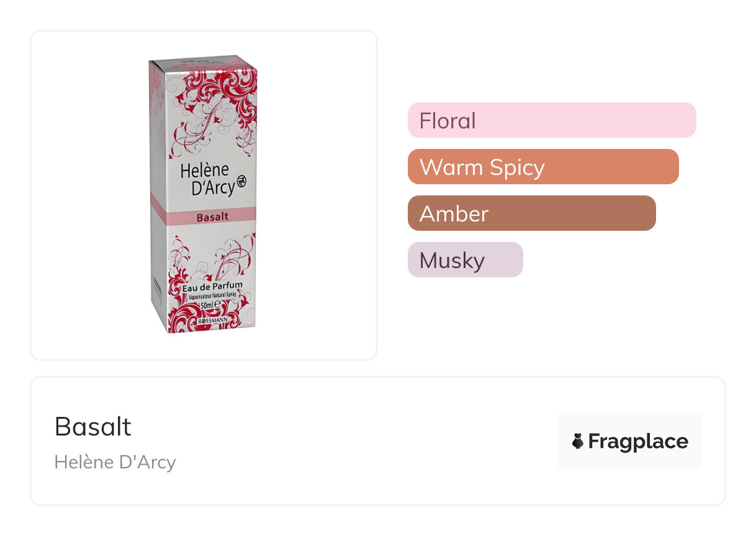Click the Eau de Parfum text on box
756x536 pixels.
point(212,287)
